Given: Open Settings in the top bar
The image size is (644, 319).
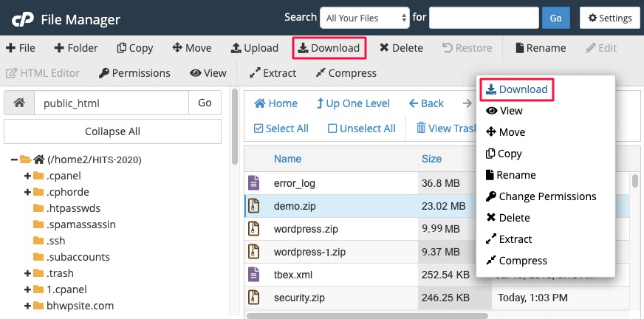Looking at the screenshot, I should [x=609, y=18].
